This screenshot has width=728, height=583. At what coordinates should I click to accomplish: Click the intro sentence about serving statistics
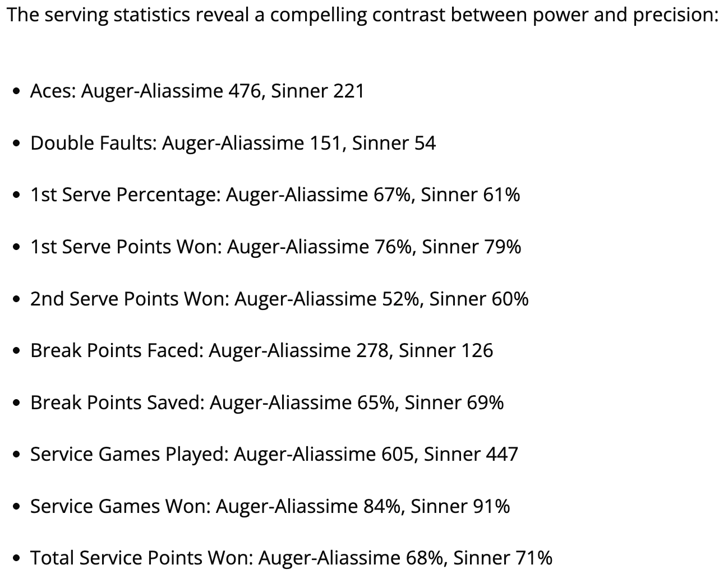(x=362, y=15)
